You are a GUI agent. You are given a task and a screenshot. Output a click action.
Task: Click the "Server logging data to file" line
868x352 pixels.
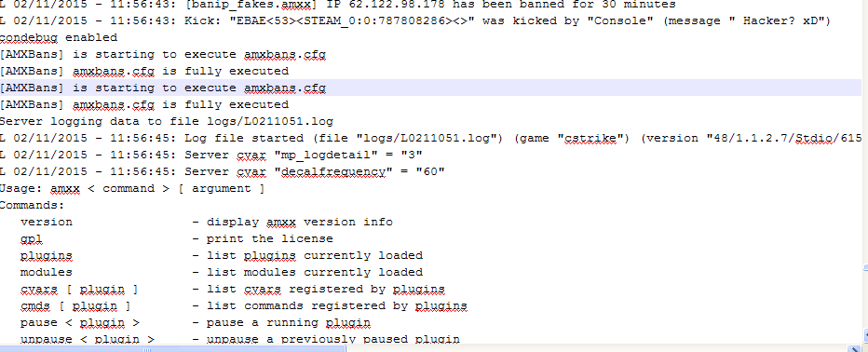click(x=166, y=121)
